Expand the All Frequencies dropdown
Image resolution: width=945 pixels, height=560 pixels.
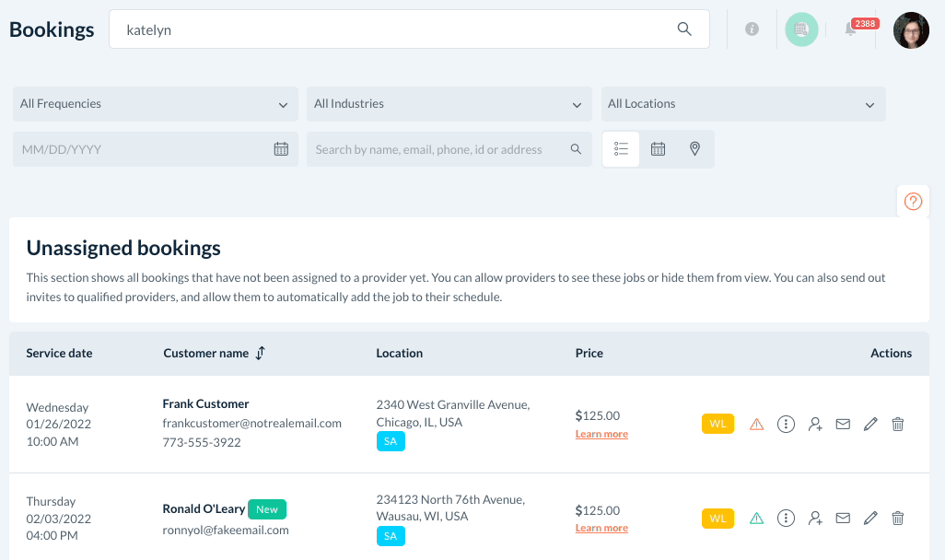pyautogui.click(x=155, y=104)
